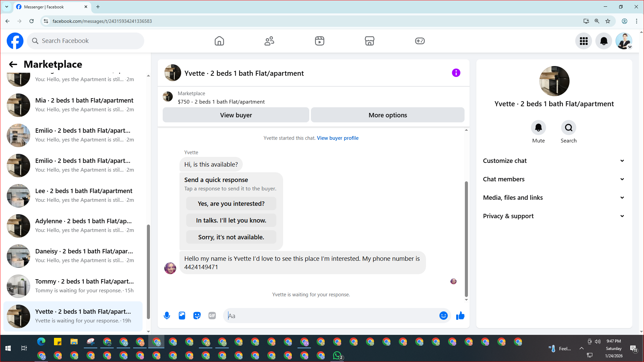Attach a photo with the image icon
This screenshot has height=362, width=644.
coord(182,315)
